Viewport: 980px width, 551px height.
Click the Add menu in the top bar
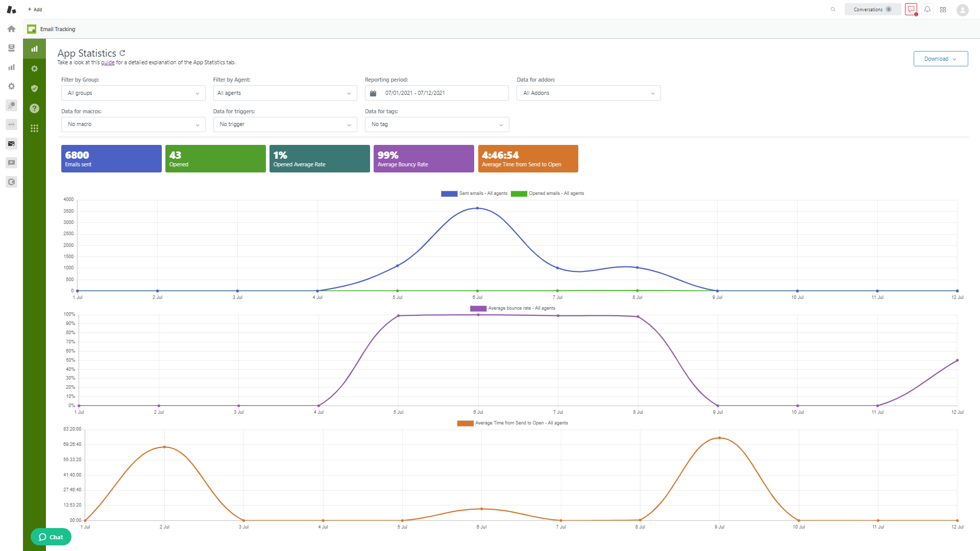click(x=34, y=9)
